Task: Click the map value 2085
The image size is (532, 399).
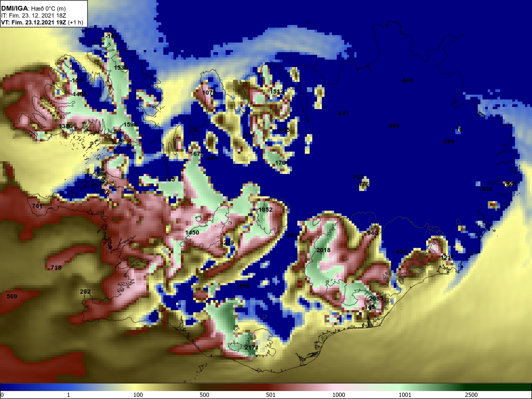Action: click(376, 298)
